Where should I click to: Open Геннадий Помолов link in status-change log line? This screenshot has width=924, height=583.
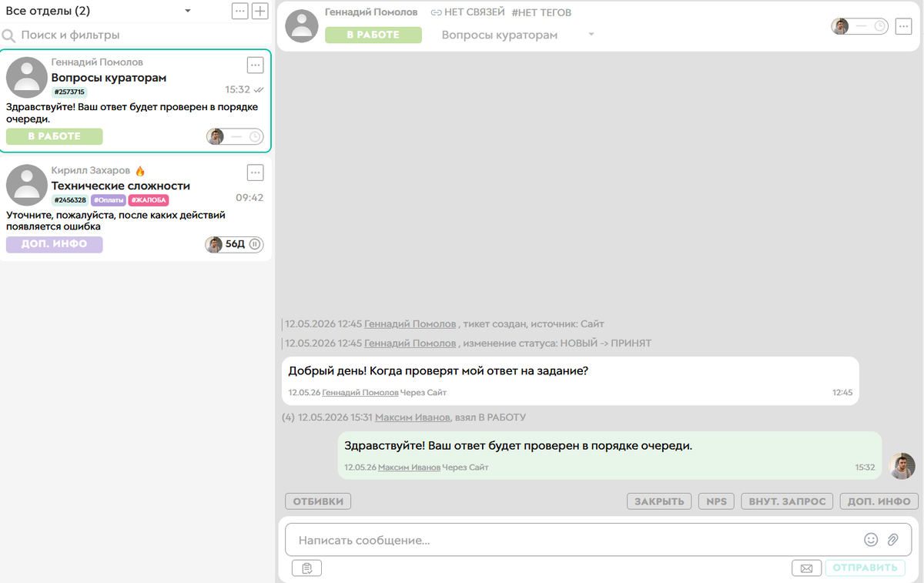click(410, 343)
